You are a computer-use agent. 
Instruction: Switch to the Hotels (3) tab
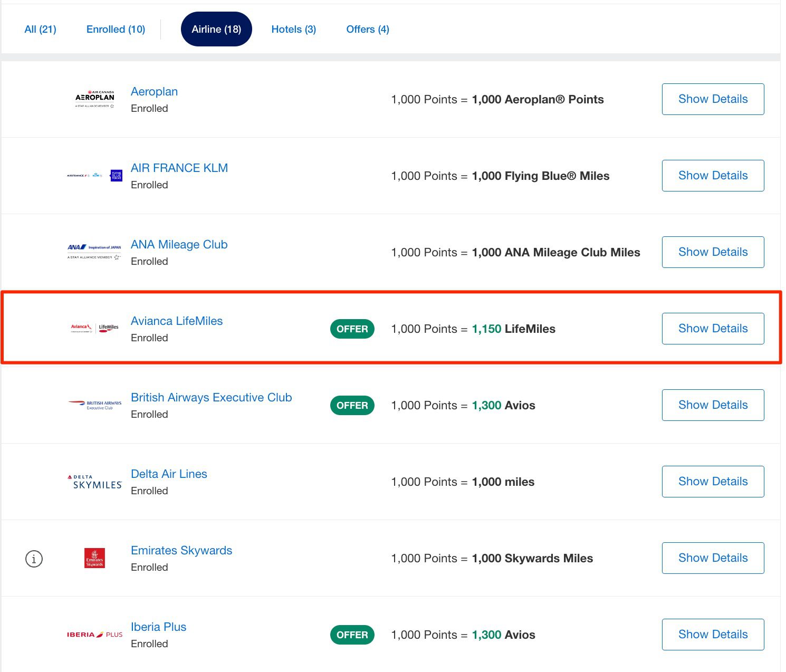click(293, 29)
